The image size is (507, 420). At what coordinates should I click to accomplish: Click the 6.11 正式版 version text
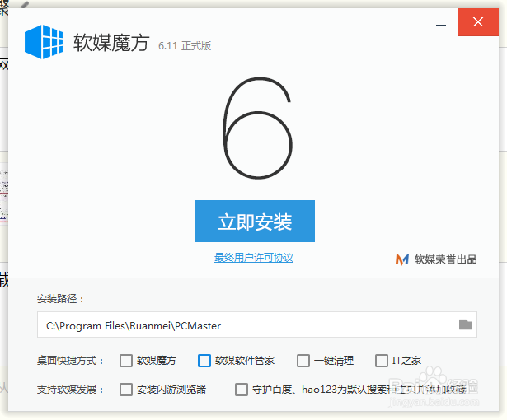[x=185, y=46]
